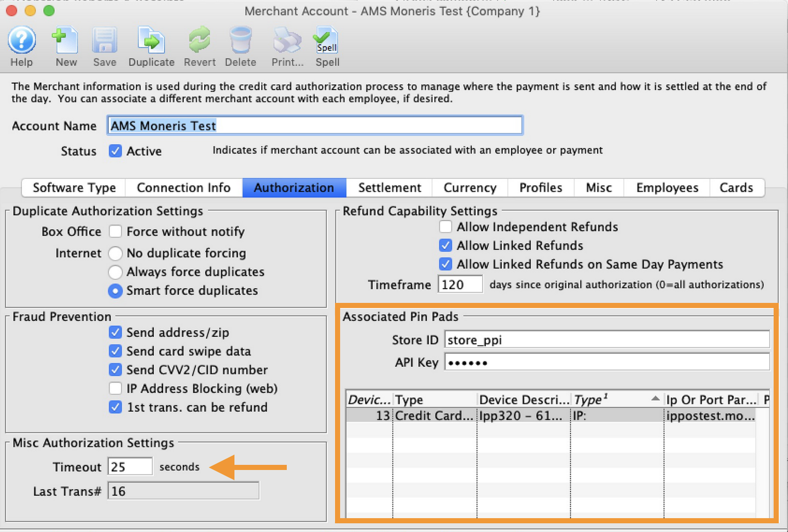Go to the Settlement tab
The width and height of the screenshot is (788, 532).
pos(390,188)
